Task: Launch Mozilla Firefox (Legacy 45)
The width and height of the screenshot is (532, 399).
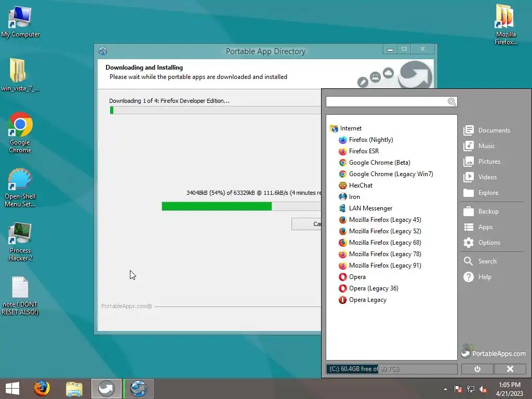Action: coord(385,220)
